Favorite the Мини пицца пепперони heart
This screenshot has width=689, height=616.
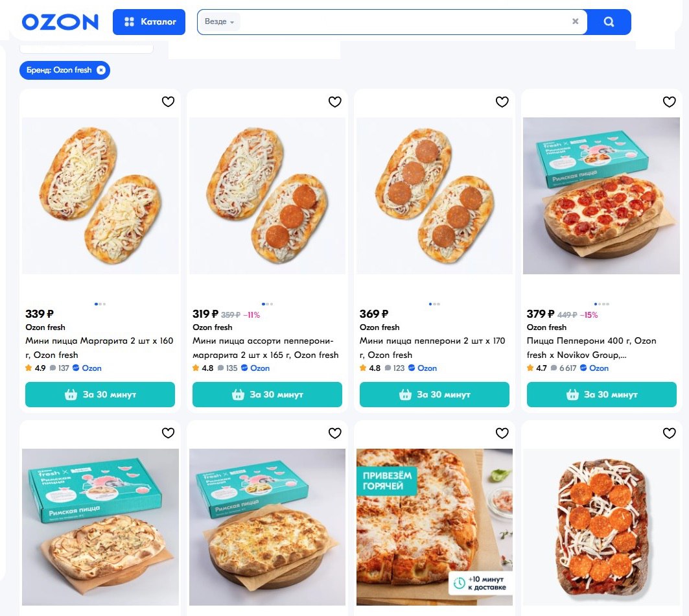[x=502, y=102]
